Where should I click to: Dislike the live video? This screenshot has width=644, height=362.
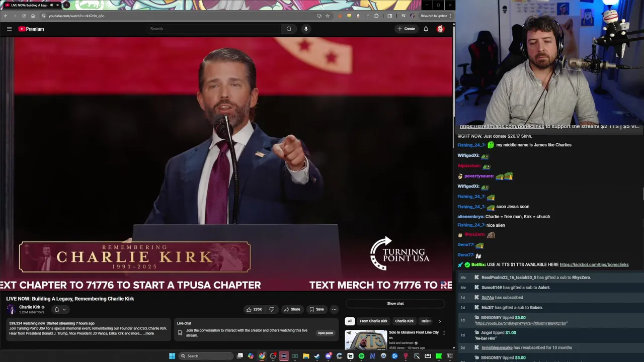272,309
